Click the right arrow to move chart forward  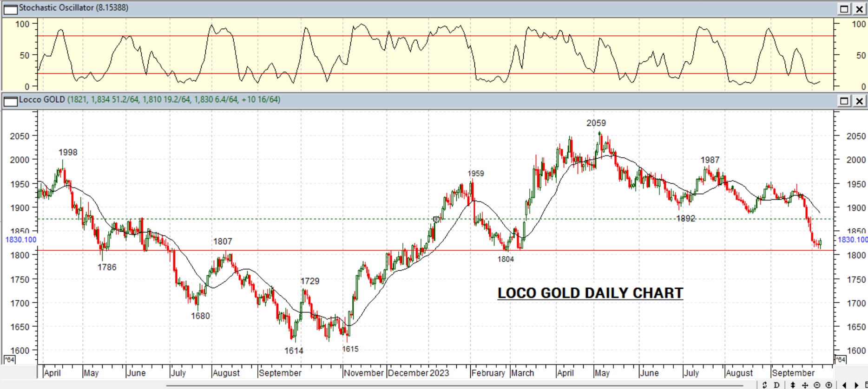pos(856,385)
